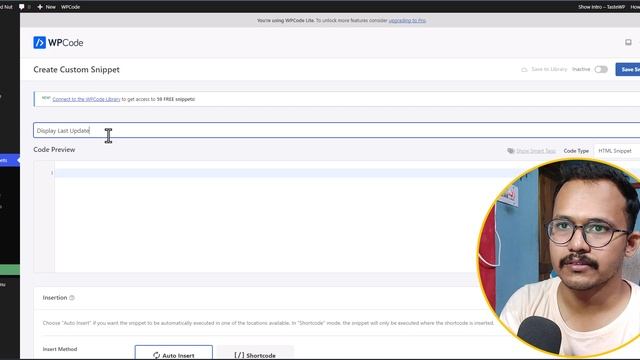640x360 pixels.
Task: Open the WPCode admin bar menu
Action: tap(70, 7)
